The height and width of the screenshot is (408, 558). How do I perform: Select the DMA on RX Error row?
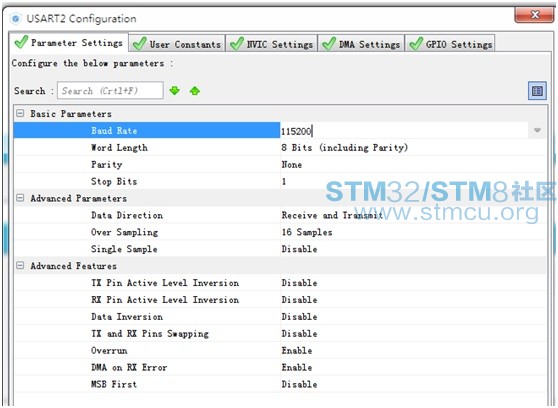pyautogui.click(x=280, y=367)
